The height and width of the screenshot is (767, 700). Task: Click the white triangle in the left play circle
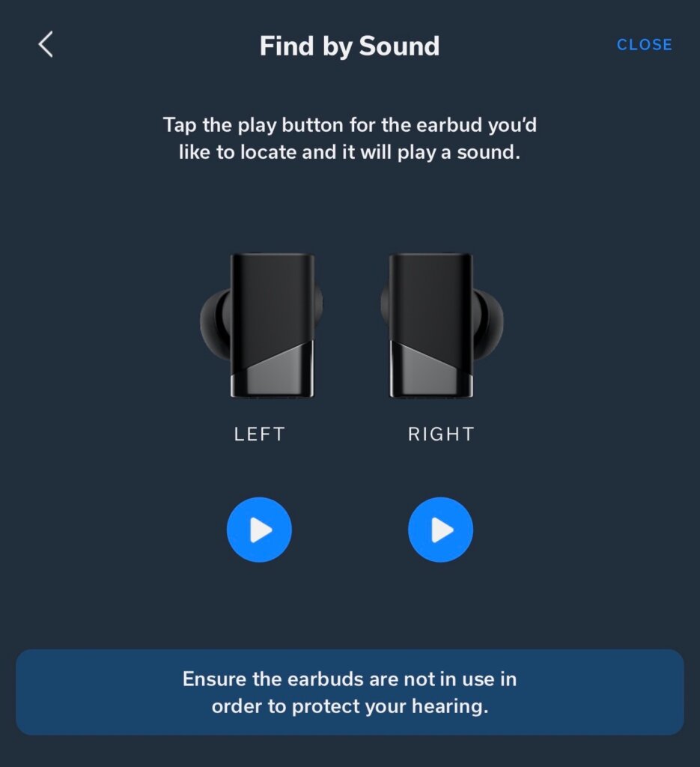[x=261, y=530]
